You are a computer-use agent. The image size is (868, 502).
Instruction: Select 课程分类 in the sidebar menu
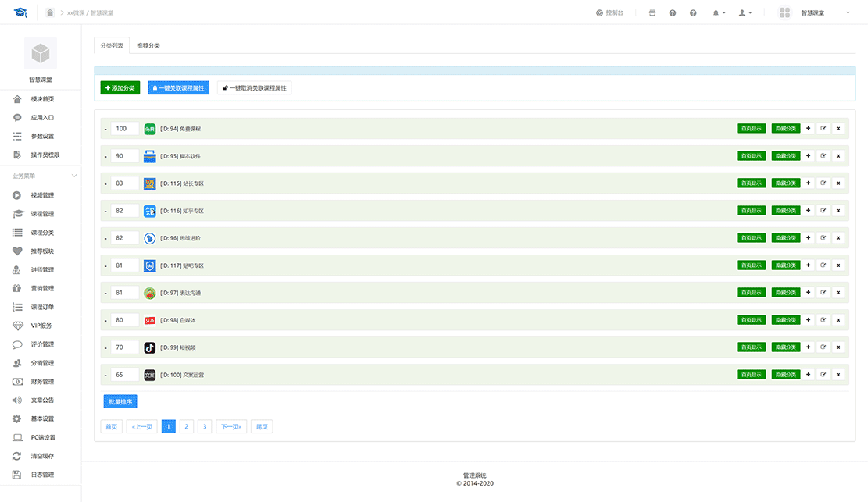[x=42, y=233]
